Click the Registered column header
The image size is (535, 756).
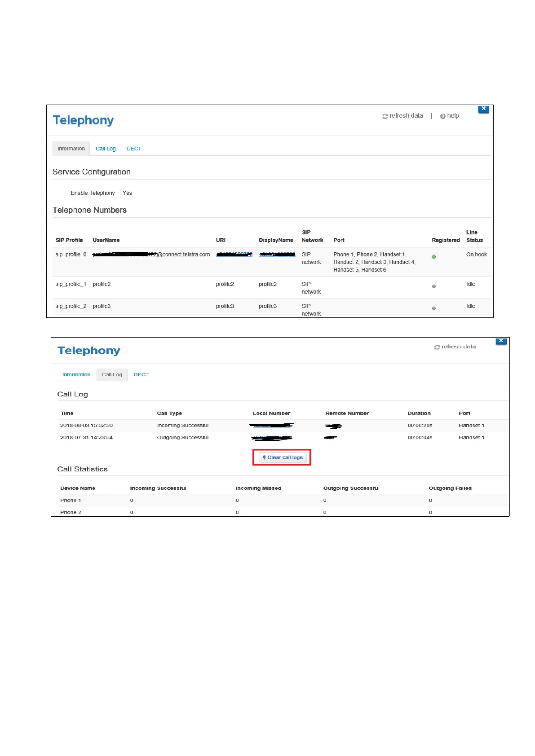(446, 240)
